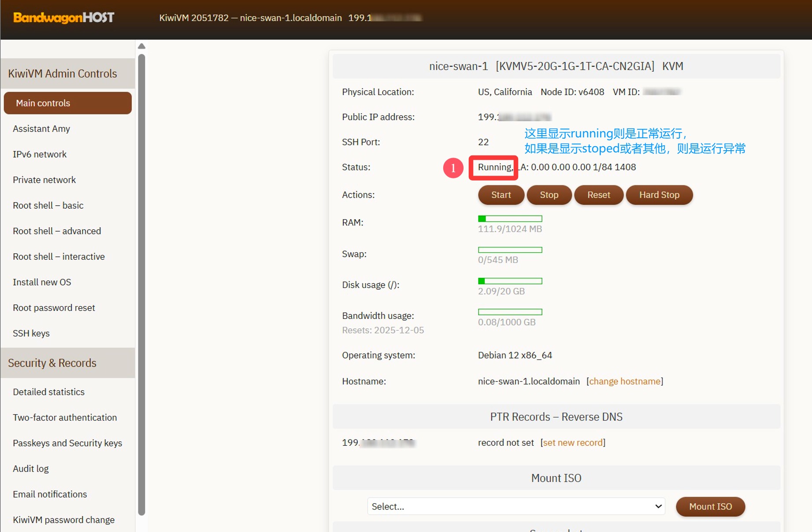
Task: Select Install new OS menu item
Action: click(x=42, y=282)
